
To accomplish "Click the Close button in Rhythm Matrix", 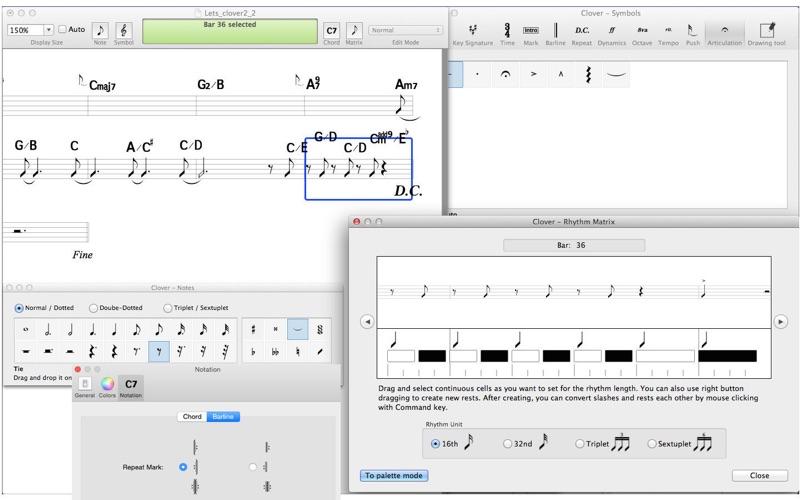I will click(760, 476).
